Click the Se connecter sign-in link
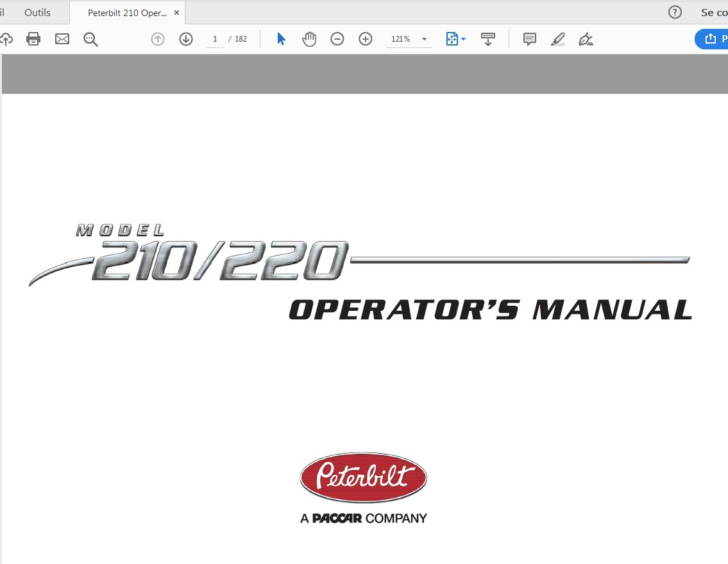The image size is (728, 564). (x=714, y=13)
